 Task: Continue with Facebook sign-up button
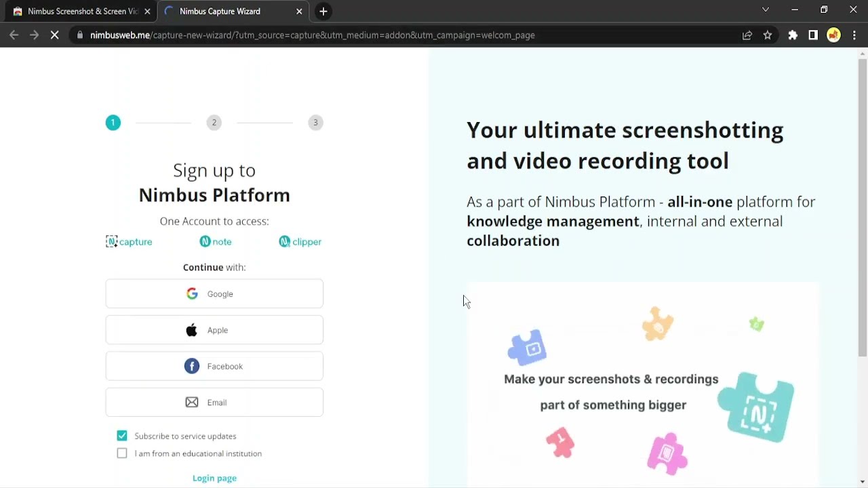click(x=214, y=366)
